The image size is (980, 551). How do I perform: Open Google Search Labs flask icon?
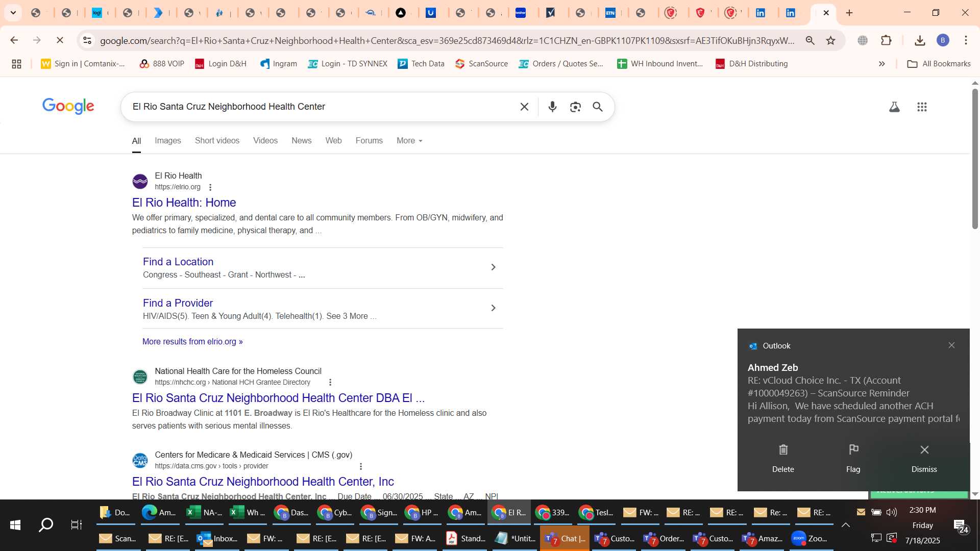(894, 107)
